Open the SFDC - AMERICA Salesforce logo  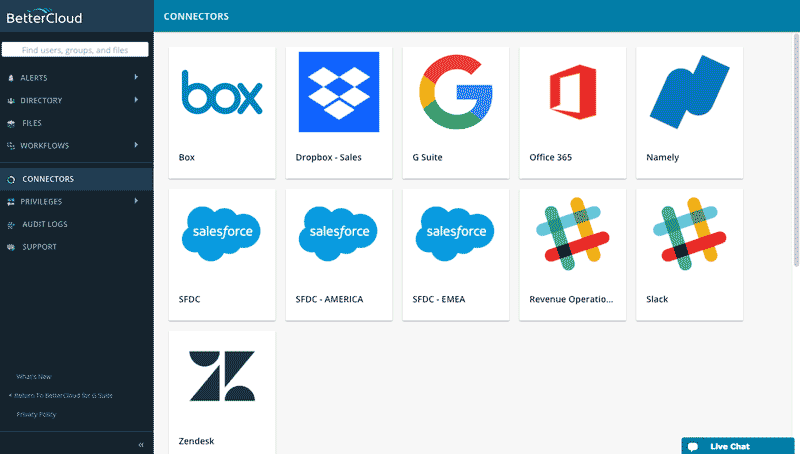point(338,233)
